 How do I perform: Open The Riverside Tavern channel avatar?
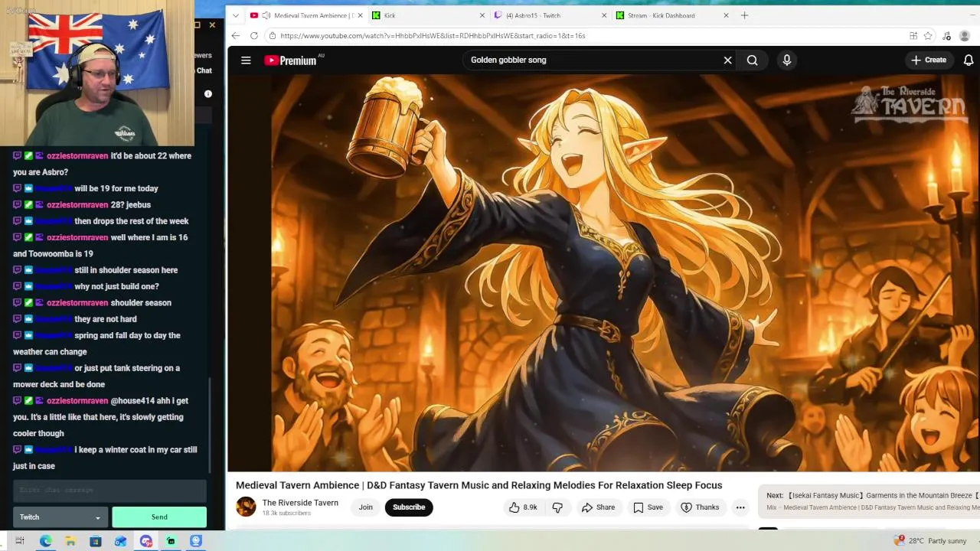point(246,507)
